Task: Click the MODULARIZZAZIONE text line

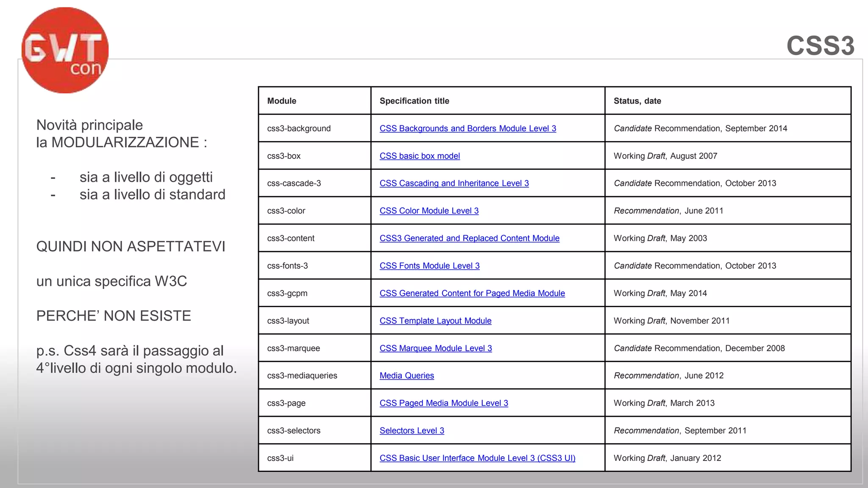Action: click(122, 142)
